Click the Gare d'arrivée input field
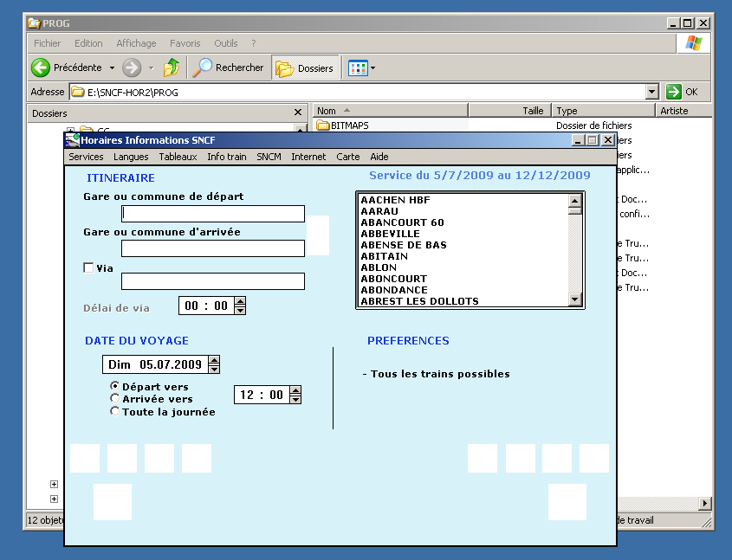 pyautogui.click(x=213, y=248)
